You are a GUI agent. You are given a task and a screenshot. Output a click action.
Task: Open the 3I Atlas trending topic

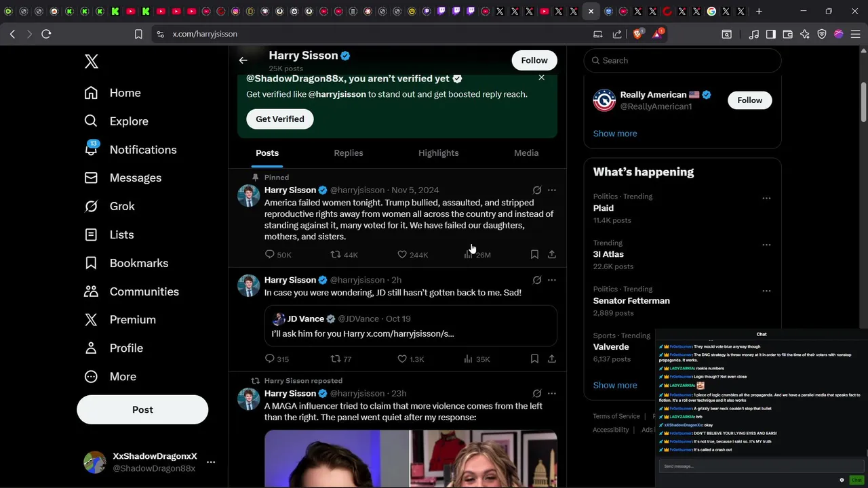pyautogui.click(x=608, y=254)
